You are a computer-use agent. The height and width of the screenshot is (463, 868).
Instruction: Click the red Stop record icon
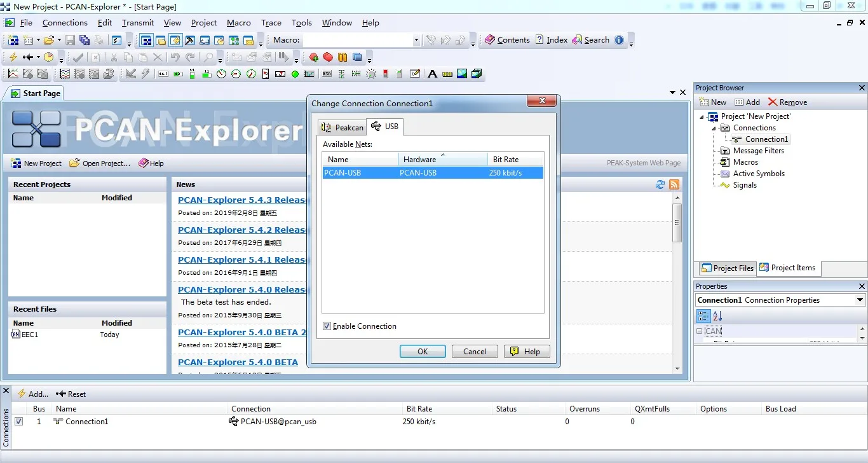coord(328,57)
